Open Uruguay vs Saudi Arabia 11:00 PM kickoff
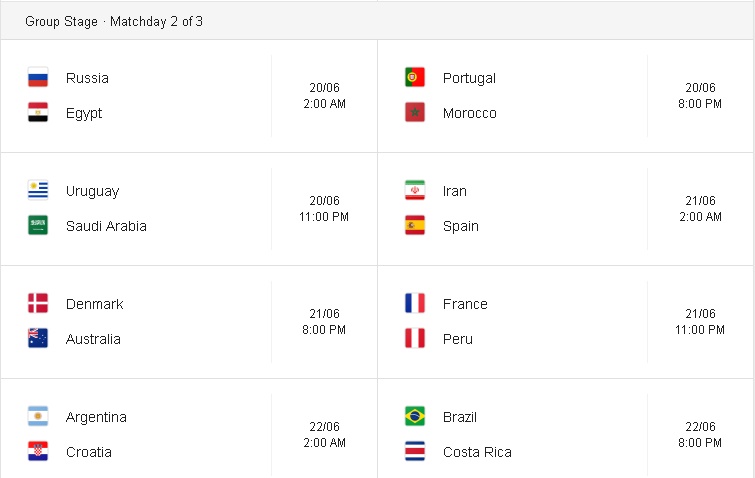Image resolution: width=755 pixels, height=478 pixels. click(x=324, y=217)
